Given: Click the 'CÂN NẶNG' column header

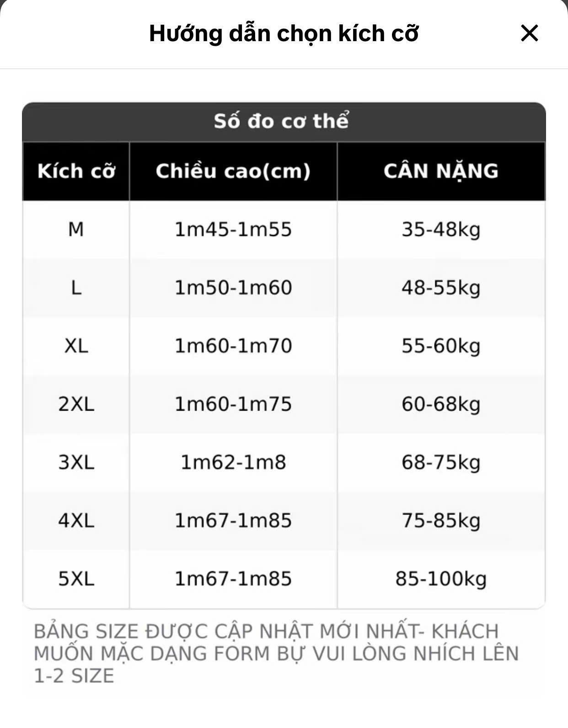Looking at the screenshot, I should [x=441, y=171].
